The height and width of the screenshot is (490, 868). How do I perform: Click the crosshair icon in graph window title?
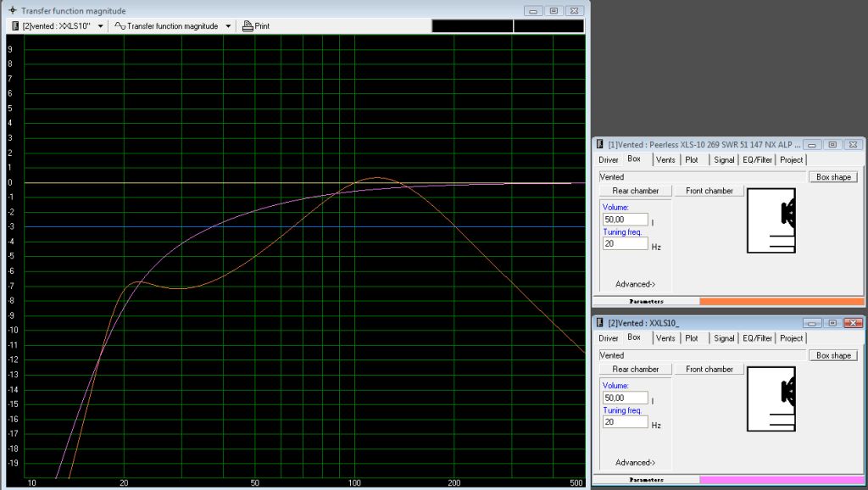(12, 10)
